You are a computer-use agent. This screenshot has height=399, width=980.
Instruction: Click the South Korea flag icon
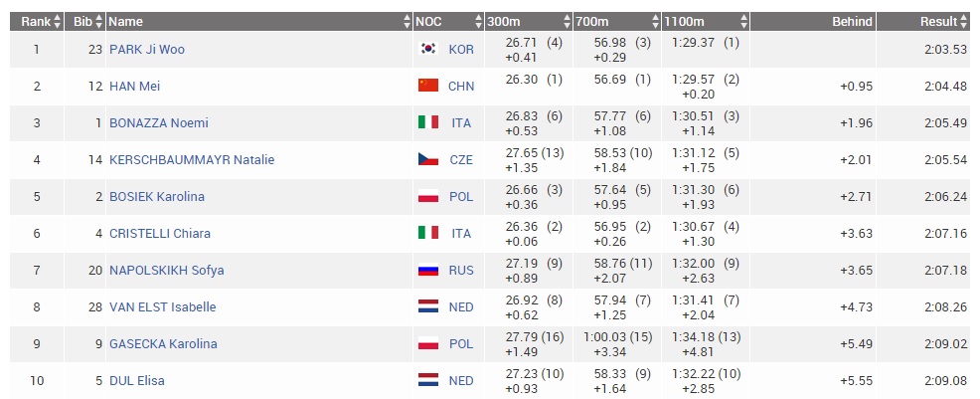pyautogui.click(x=428, y=49)
